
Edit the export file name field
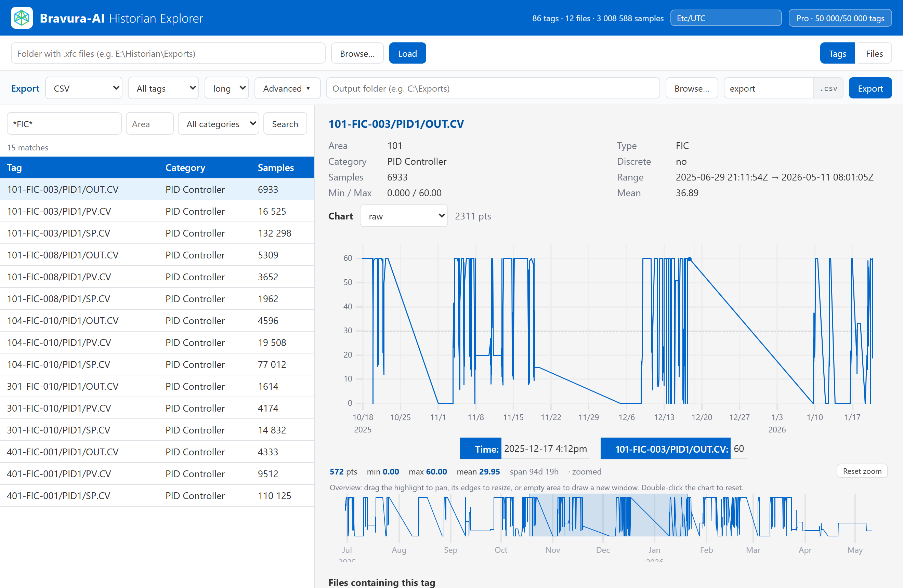768,88
